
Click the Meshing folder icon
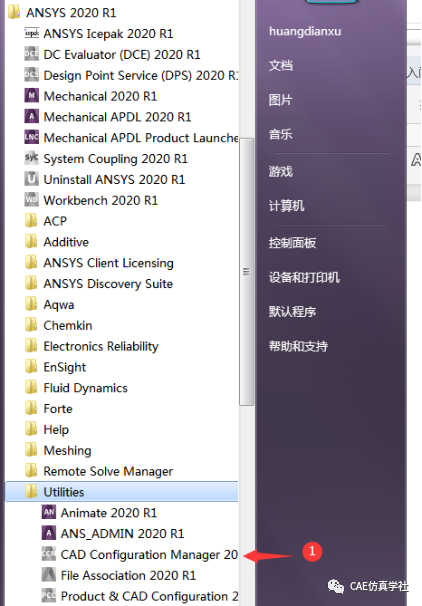[31, 451]
